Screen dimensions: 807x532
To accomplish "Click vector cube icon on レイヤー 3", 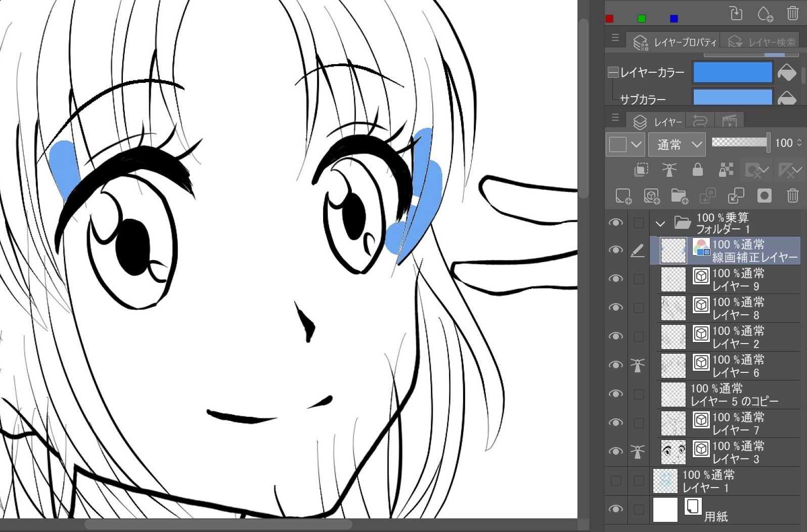I will coord(701,449).
